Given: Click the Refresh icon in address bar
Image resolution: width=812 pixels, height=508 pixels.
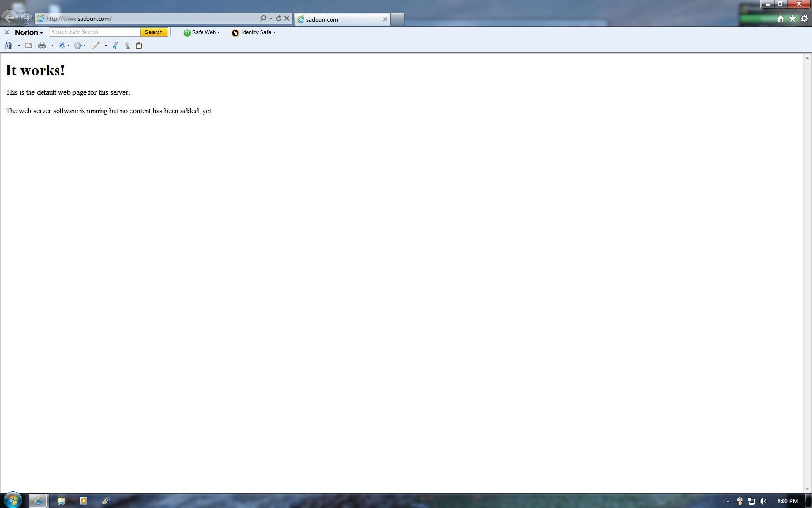Looking at the screenshot, I should tap(279, 18).
